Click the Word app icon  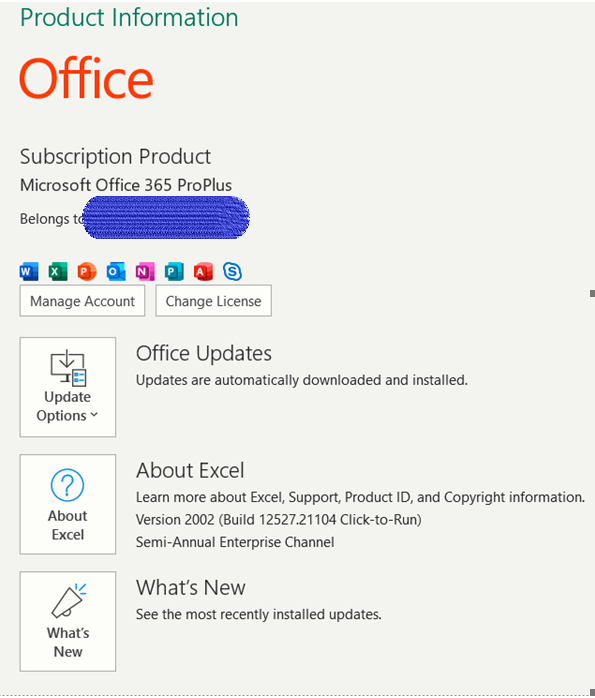point(29,271)
